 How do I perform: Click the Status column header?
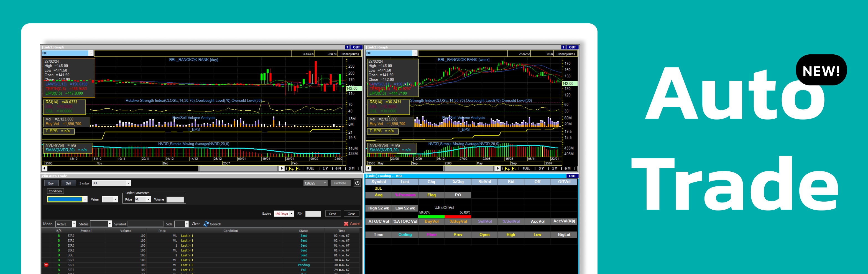point(303,231)
